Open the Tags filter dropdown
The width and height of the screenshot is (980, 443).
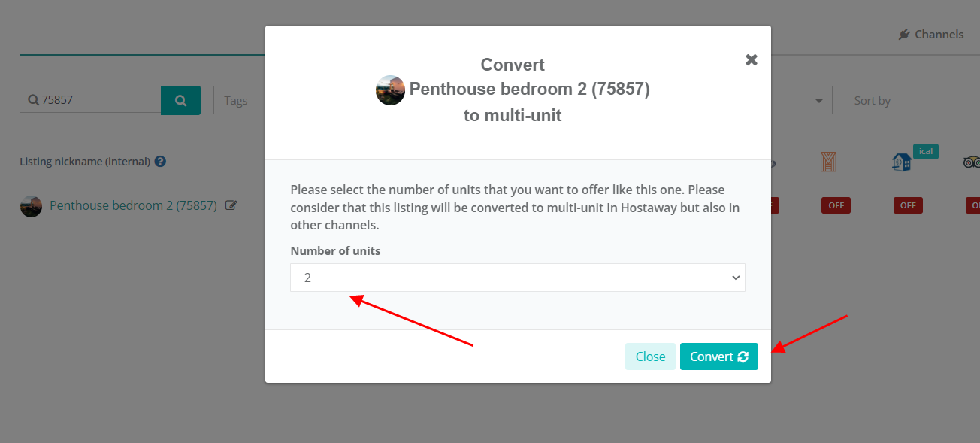240,100
